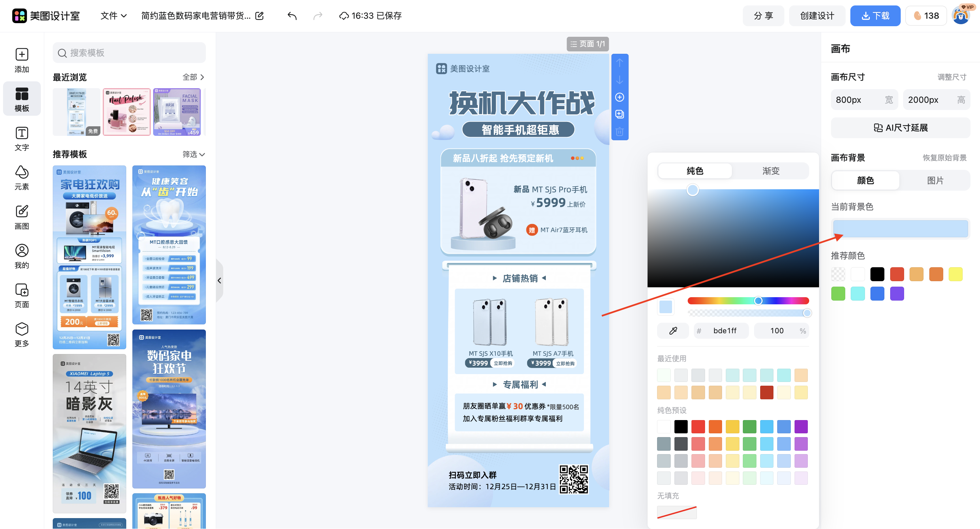Click the 恢复原始背景 restore background link
Viewport: 980px width, 529px height.
coord(945,158)
